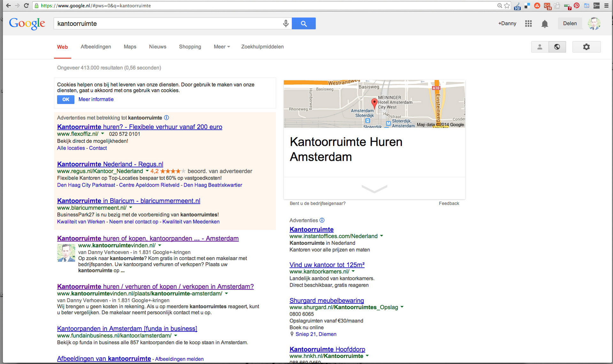The image size is (613, 364).
Task: Open dropdown arrow next to www.blaricummermeent.nl
Action: [131, 208]
